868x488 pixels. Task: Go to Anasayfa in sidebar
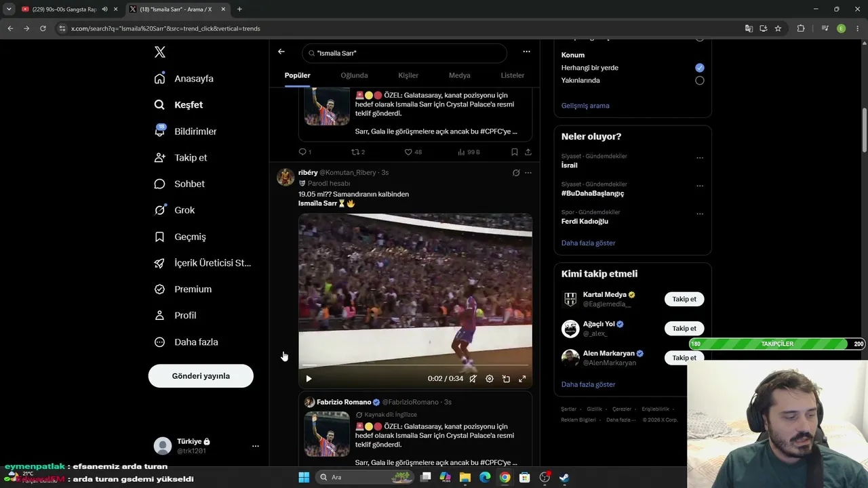[x=184, y=79]
